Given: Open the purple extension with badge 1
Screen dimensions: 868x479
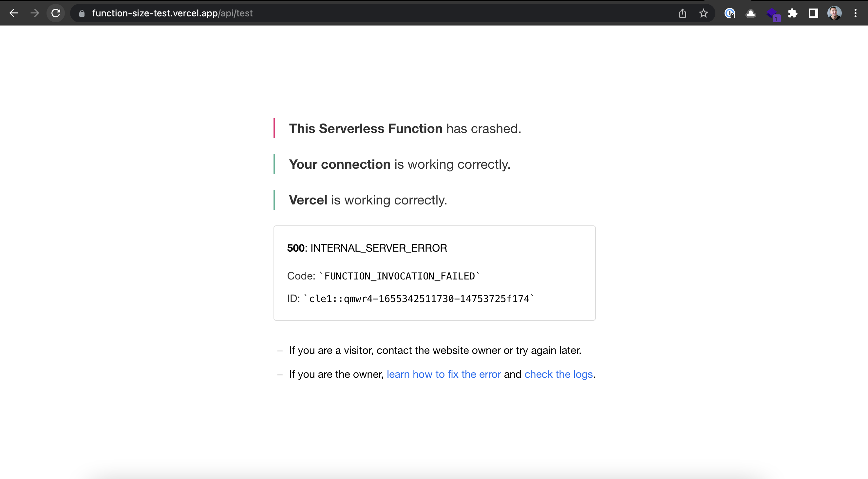Looking at the screenshot, I should click(x=773, y=14).
